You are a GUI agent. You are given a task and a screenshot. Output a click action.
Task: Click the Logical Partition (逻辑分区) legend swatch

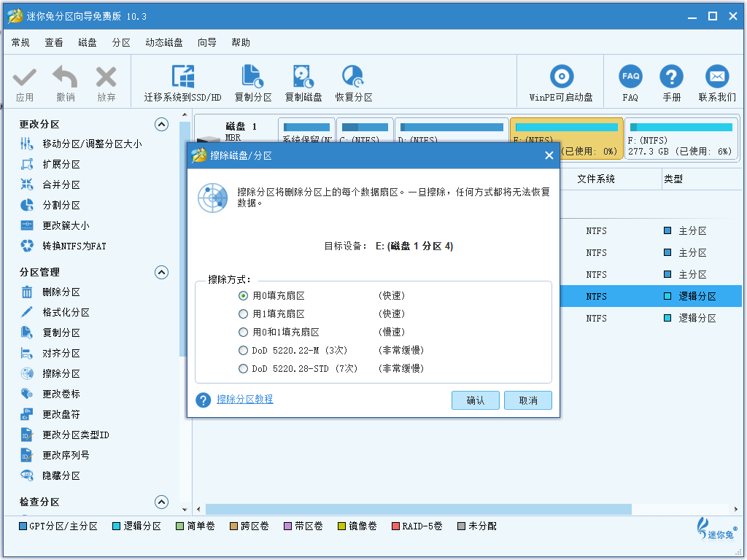click(x=116, y=526)
